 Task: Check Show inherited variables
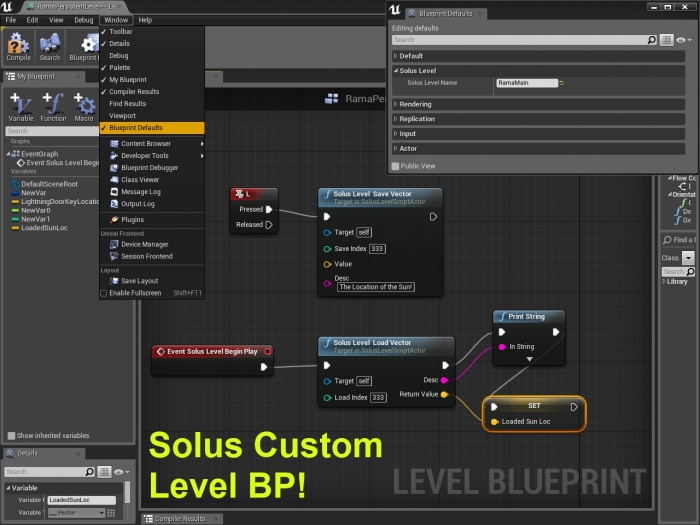pyautogui.click(x=11, y=436)
